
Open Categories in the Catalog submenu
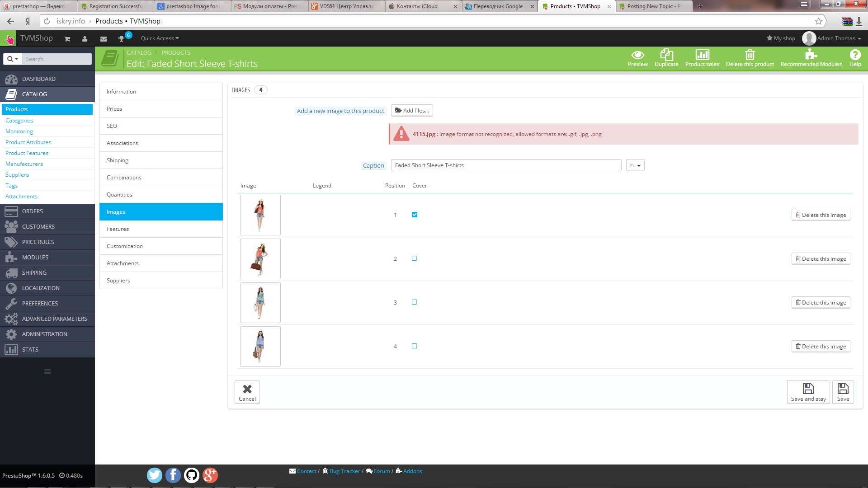[19, 121]
